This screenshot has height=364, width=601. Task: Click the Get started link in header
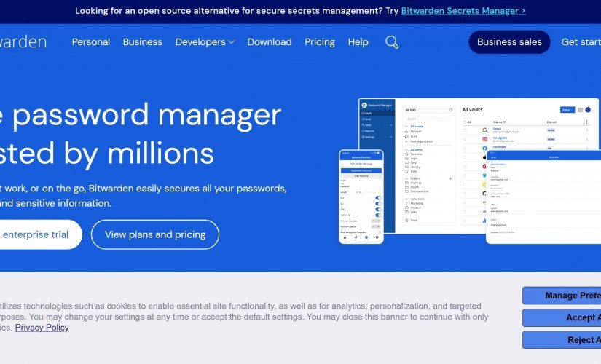click(581, 42)
